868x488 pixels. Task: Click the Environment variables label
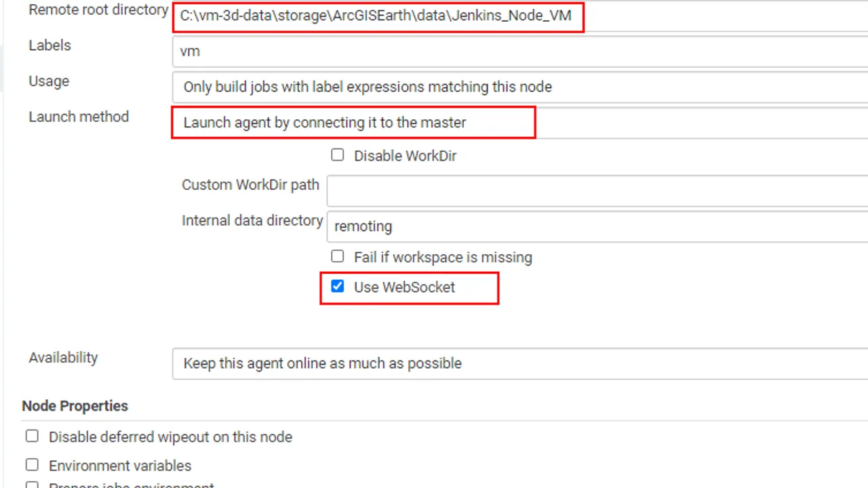click(120, 466)
